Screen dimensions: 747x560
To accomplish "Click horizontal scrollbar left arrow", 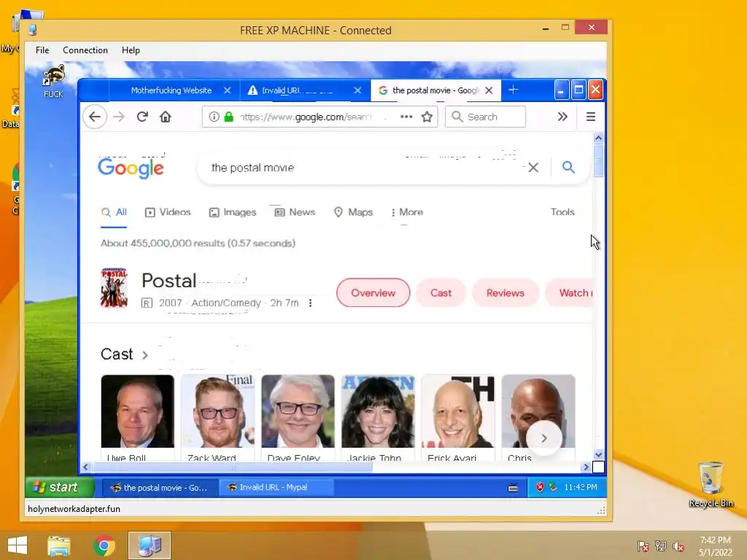I will pos(85,467).
